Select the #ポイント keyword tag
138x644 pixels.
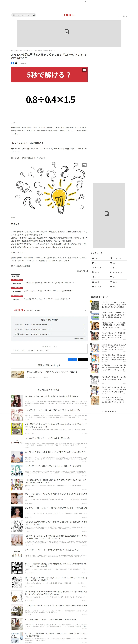[x=40, y=350]
